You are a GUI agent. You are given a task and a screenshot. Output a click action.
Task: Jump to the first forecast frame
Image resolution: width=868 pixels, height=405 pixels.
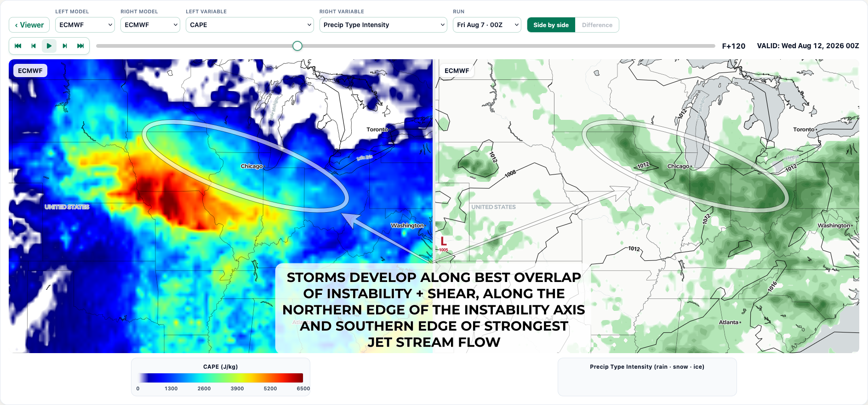[x=18, y=46]
